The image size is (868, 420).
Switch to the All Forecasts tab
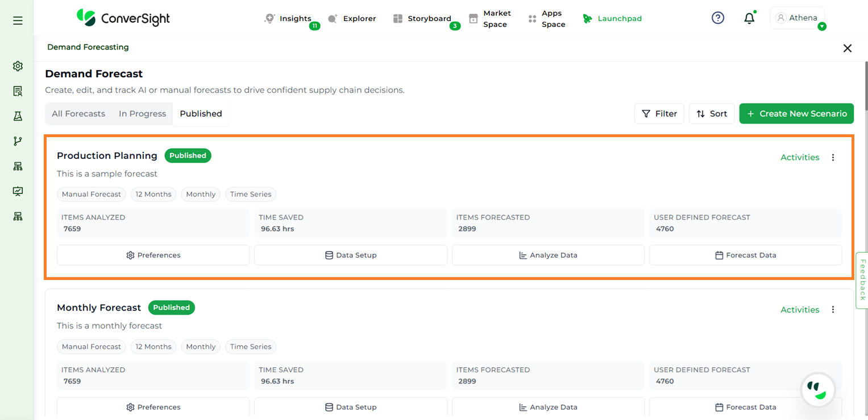pyautogui.click(x=78, y=114)
